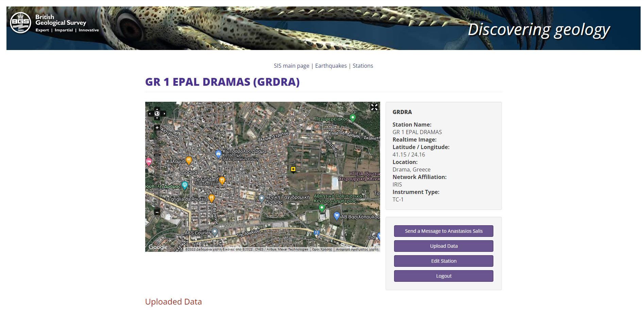Open the Stations link
The width and height of the screenshot is (644, 310).
363,66
